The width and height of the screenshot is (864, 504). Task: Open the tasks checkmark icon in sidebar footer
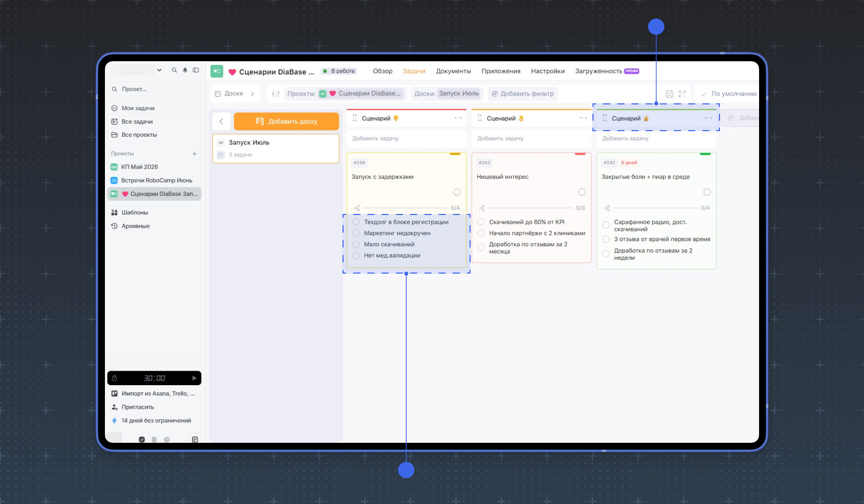142,439
